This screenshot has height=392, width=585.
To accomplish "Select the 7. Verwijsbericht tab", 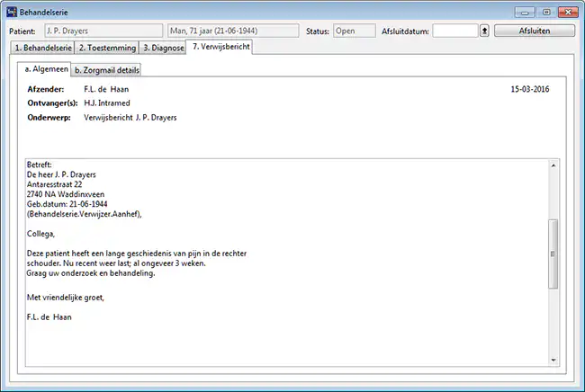I will [x=220, y=47].
